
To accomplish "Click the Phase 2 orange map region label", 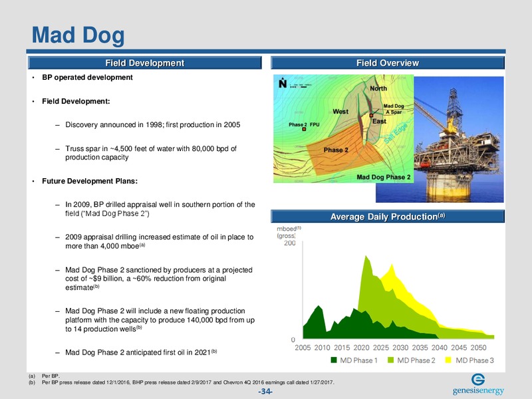I will tap(336, 150).
